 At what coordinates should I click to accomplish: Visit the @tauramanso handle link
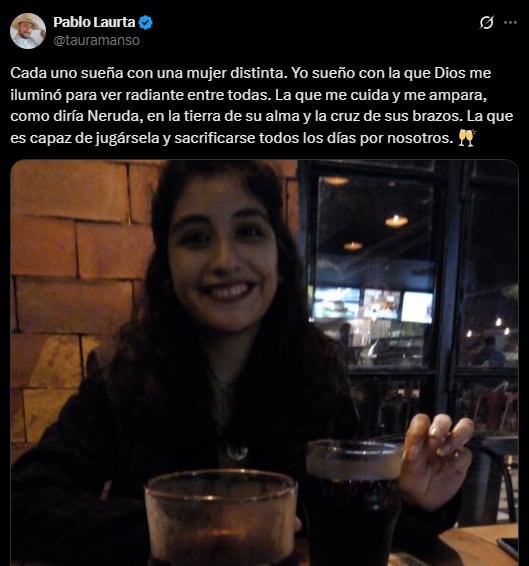pos(96,40)
